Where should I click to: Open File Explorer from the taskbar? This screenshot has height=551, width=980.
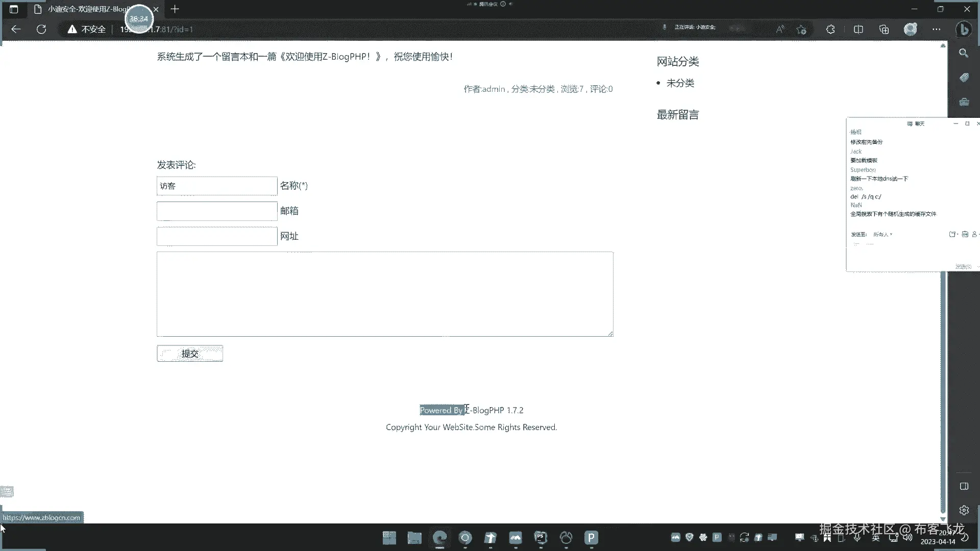coord(414,537)
